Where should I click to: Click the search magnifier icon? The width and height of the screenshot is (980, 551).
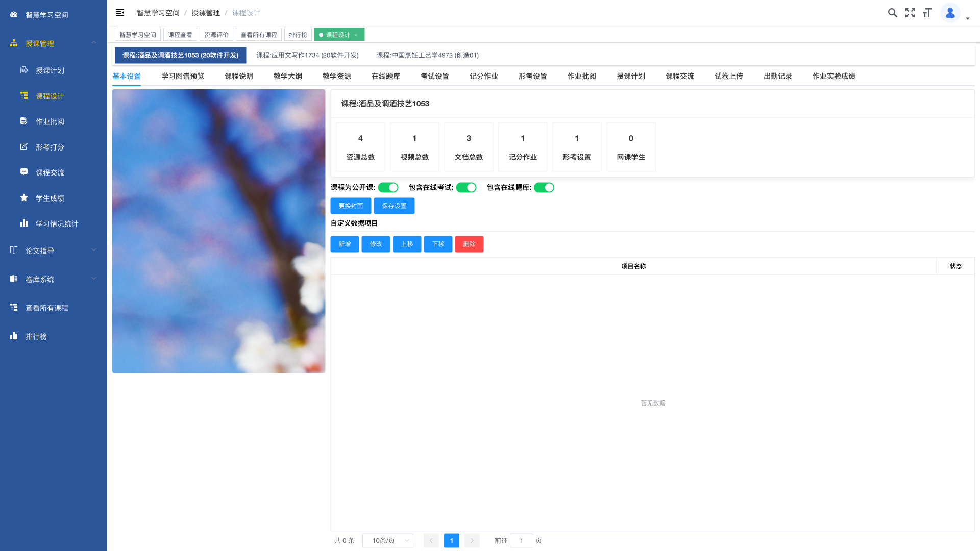pos(892,13)
